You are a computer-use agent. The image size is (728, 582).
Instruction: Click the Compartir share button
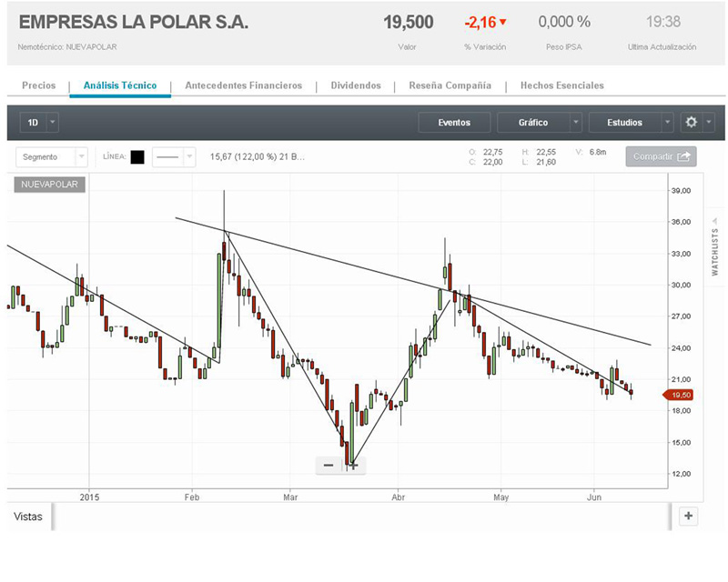pyautogui.click(x=662, y=157)
